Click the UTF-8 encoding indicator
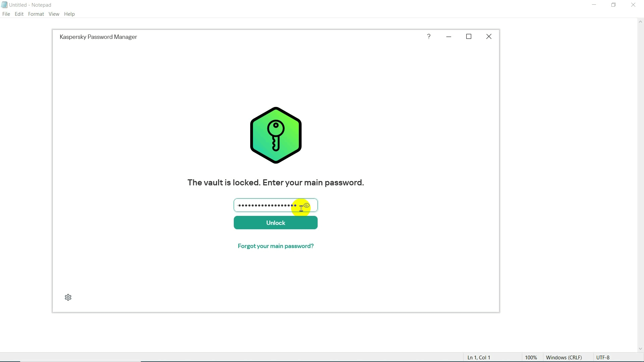The width and height of the screenshot is (644, 362). (x=603, y=357)
